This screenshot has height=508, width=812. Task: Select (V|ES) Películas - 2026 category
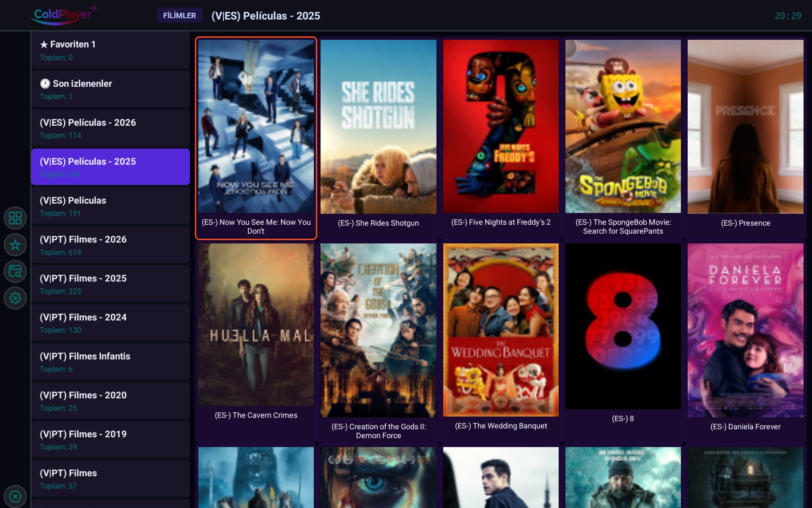click(x=110, y=128)
